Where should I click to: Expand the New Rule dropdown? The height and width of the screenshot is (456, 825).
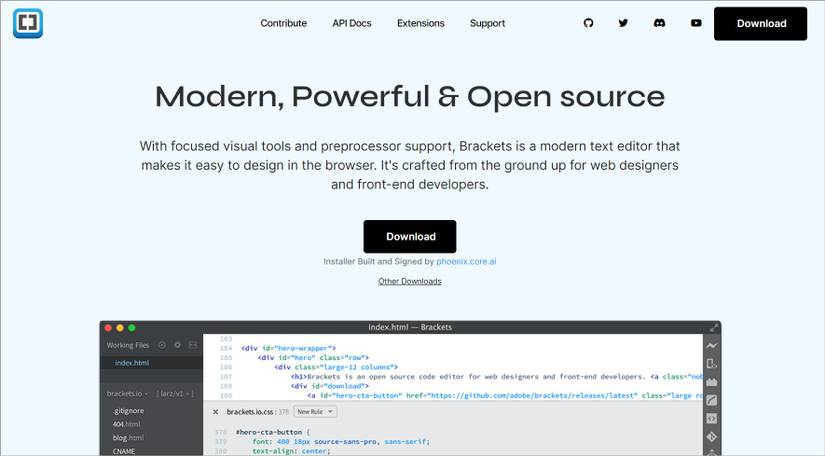click(x=315, y=412)
